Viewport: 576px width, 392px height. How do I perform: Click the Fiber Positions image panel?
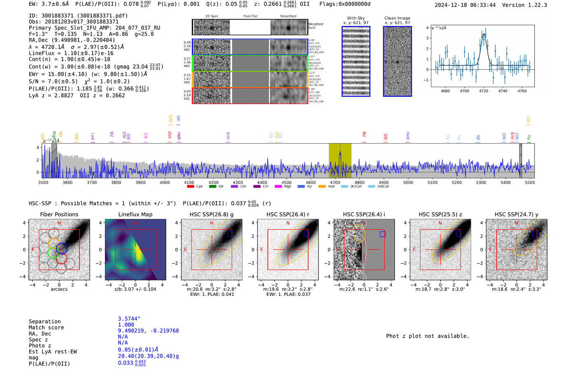tap(59, 250)
